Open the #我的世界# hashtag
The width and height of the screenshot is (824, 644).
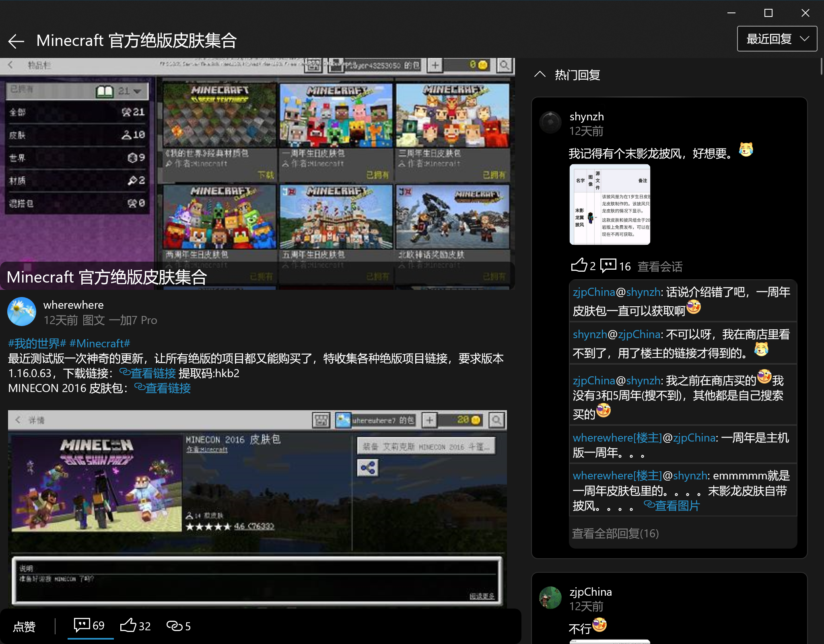click(x=37, y=343)
